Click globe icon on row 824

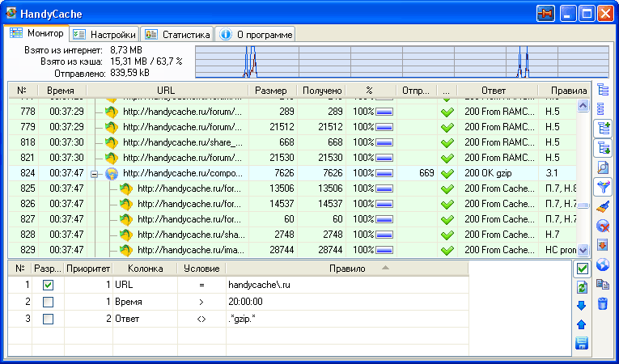click(x=112, y=173)
